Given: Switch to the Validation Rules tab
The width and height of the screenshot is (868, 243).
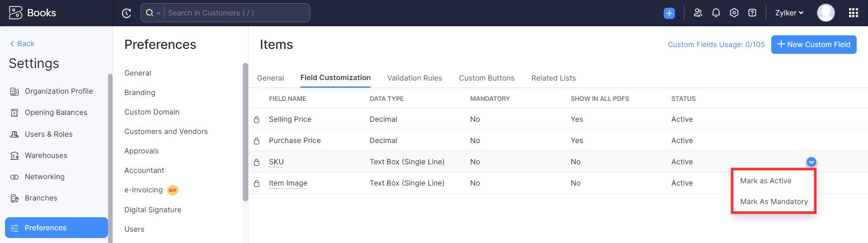Looking at the screenshot, I should 414,78.
